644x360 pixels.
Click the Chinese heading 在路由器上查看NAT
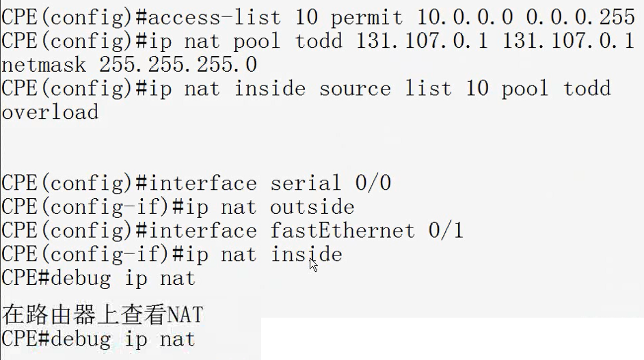pyautogui.click(x=103, y=315)
